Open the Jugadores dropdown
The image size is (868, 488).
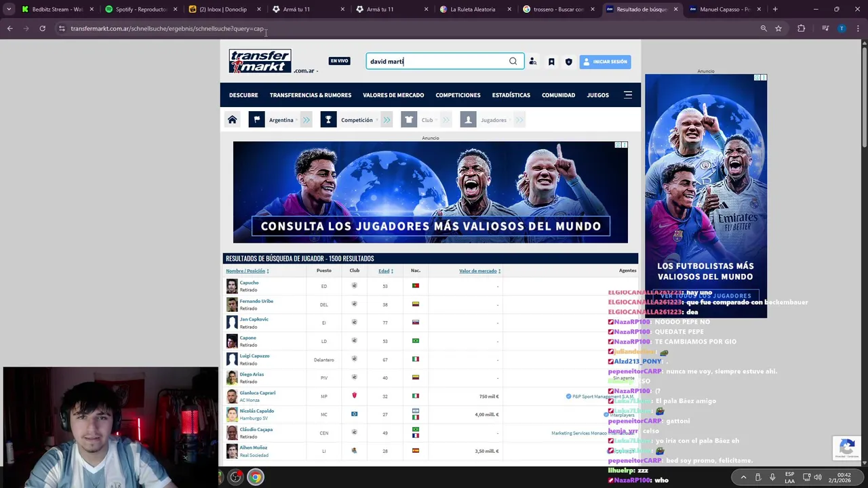[x=494, y=120]
